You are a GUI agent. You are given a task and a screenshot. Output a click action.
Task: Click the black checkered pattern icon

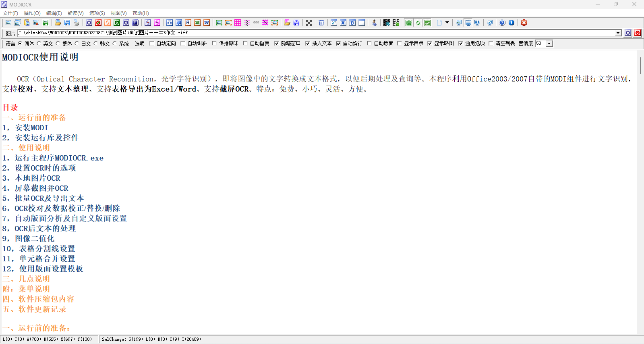pyautogui.click(x=309, y=23)
